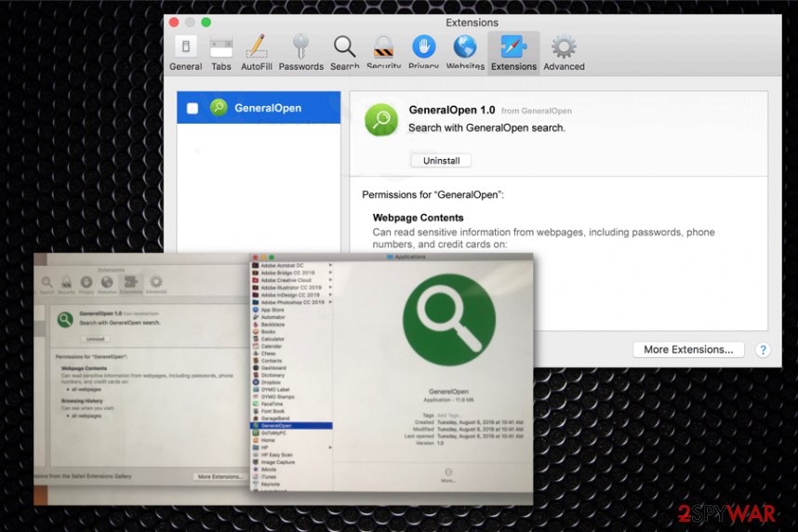
Task: Select Contacts in the Applications list
Action: (x=292, y=361)
